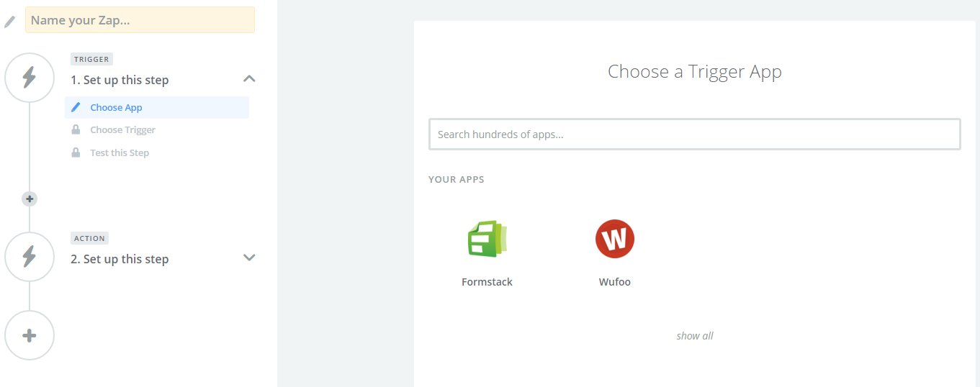980x387 pixels.
Task: Click lock icon next to Choose Trigger
Action: tap(76, 130)
